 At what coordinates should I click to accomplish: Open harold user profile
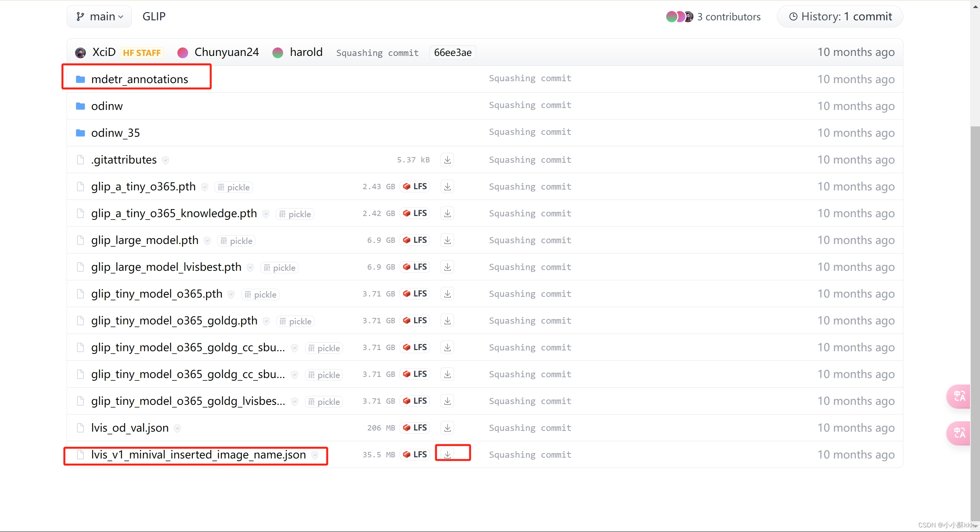pos(306,52)
